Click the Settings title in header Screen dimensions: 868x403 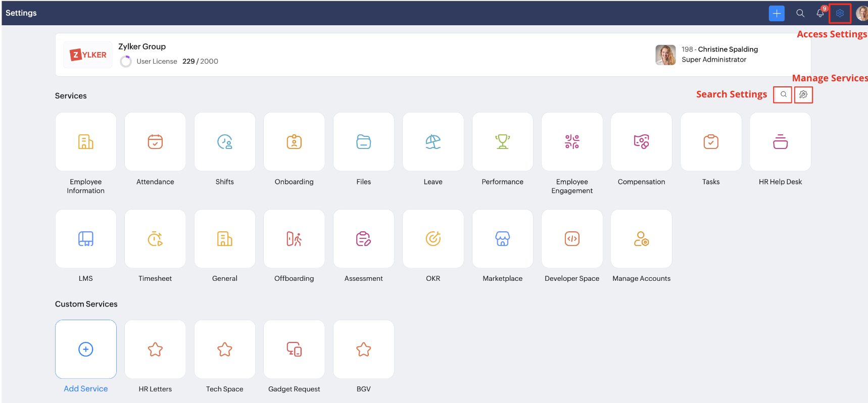point(21,13)
